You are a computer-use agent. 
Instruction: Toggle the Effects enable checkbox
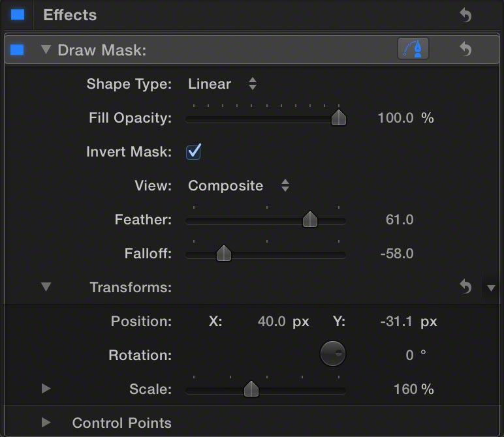click(x=18, y=14)
